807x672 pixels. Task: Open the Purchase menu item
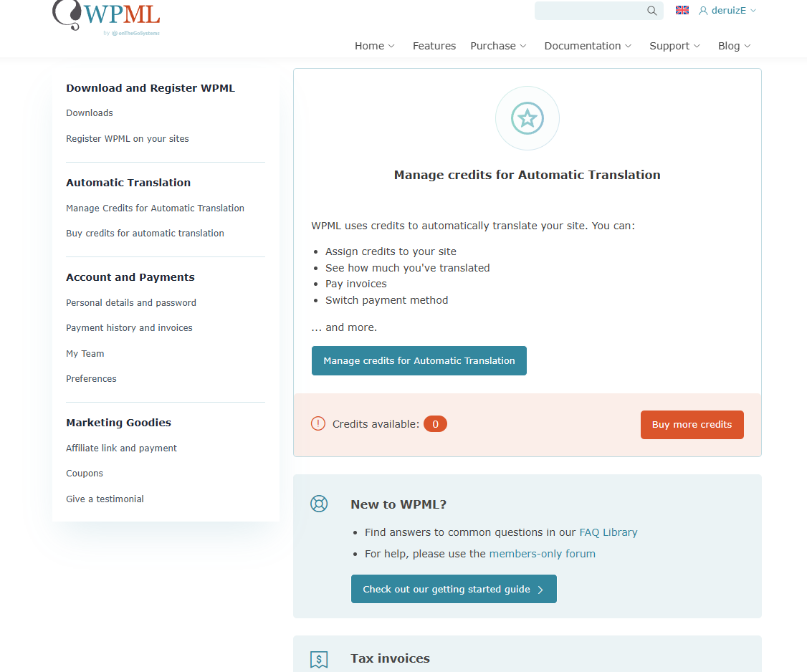tap(492, 46)
